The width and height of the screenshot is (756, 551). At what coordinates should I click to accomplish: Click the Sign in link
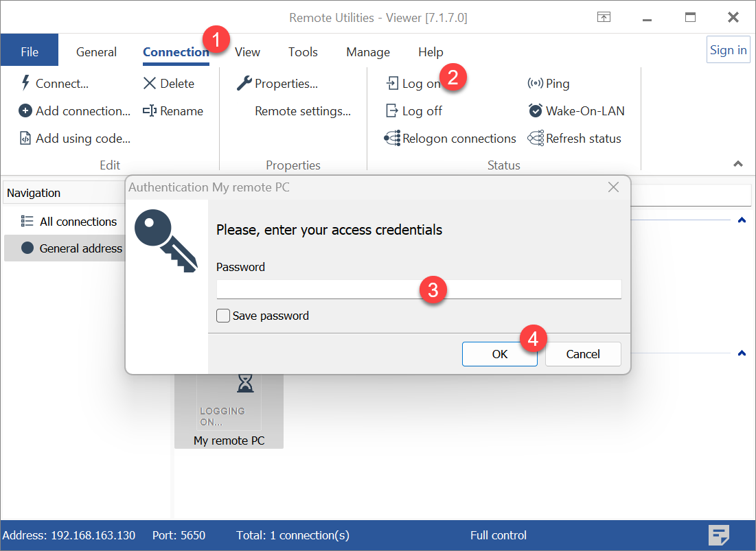[728, 49]
